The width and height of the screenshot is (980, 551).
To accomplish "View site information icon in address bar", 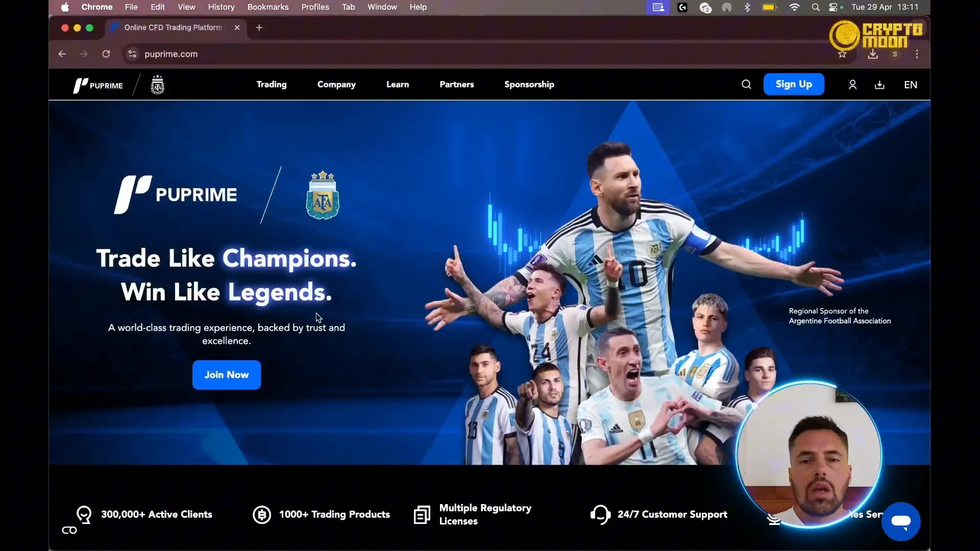I will pos(132,54).
